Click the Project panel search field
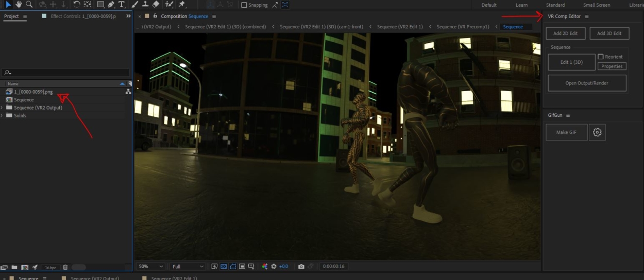 point(65,73)
